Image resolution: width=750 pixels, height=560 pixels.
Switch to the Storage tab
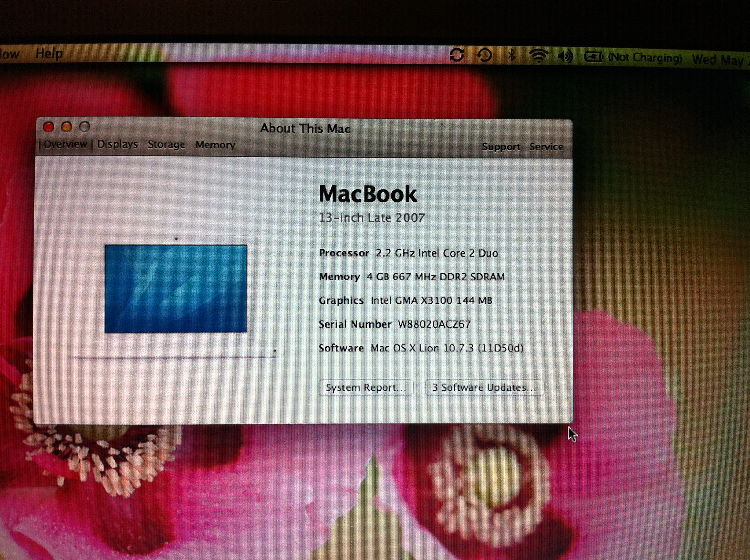tap(166, 145)
